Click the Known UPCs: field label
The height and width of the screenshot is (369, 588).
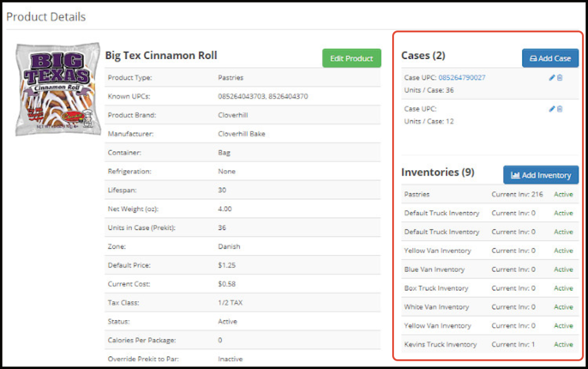point(129,96)
